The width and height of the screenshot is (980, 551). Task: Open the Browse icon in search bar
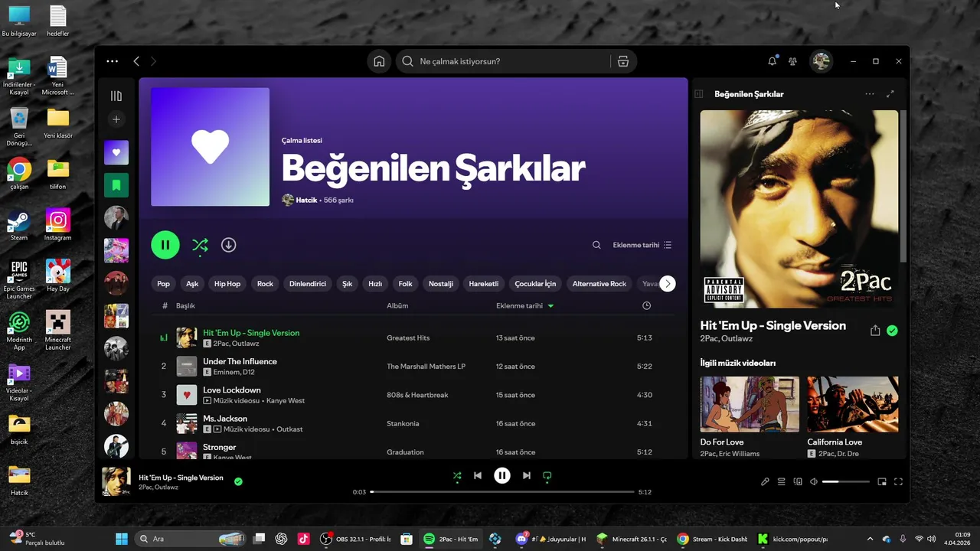pyautogui.click(x=623, y=61)
